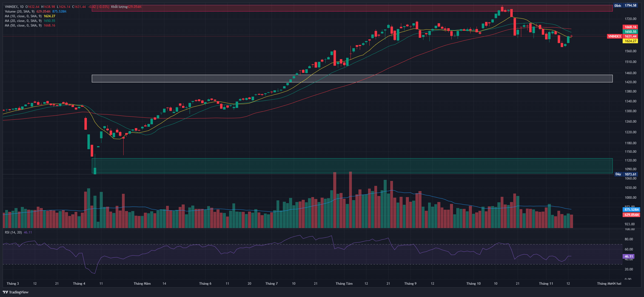This screenshot has height=297, width=644.
Task: Click the Tháng 10 time axis label
Action: coord(473,284)
